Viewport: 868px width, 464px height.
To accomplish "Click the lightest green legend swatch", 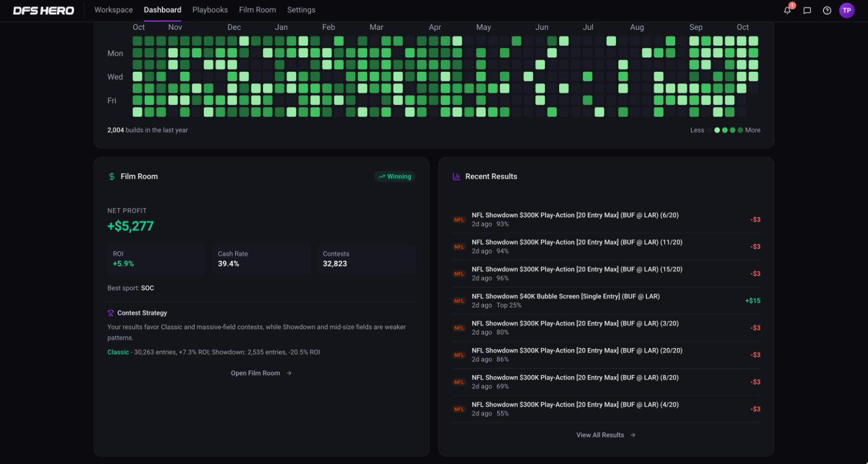I will [717, 130].
